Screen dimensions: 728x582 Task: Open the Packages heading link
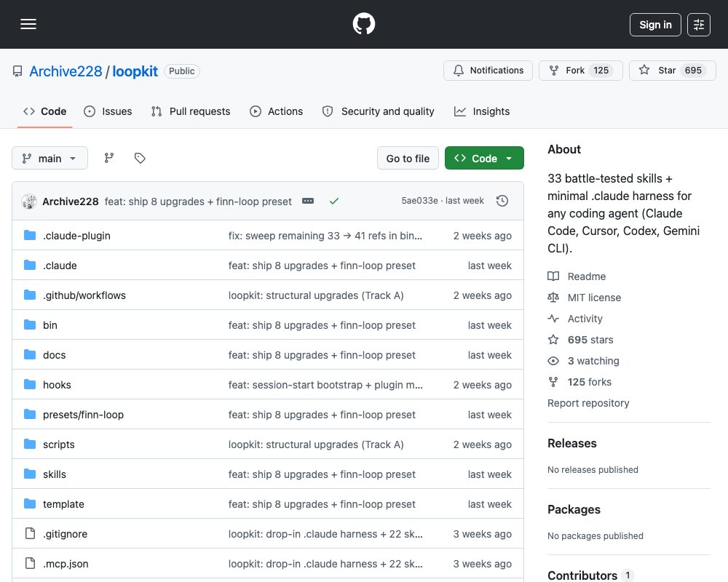tap(574, 509)
